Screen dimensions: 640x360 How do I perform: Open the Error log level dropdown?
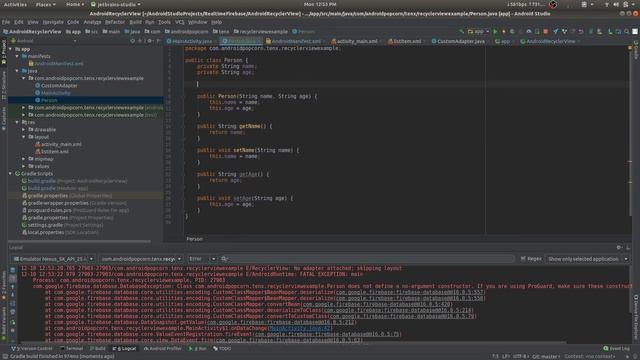coord(202,259)
